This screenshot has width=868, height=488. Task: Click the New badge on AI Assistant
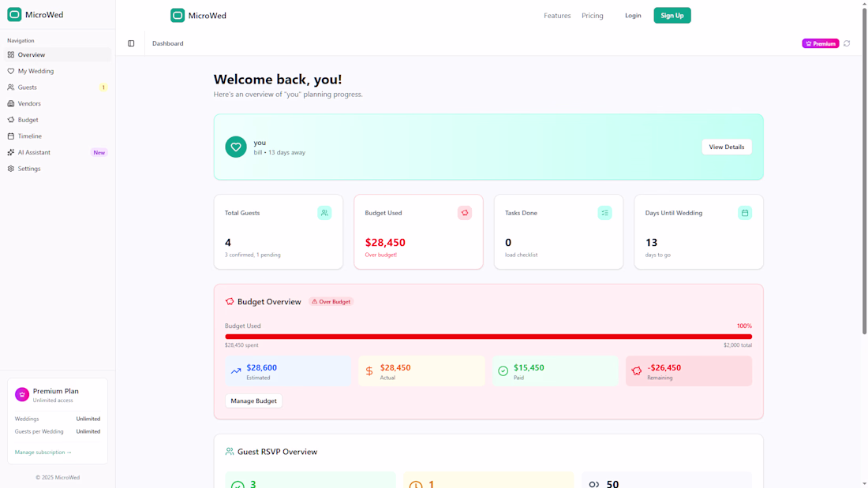tap(99, 153)
